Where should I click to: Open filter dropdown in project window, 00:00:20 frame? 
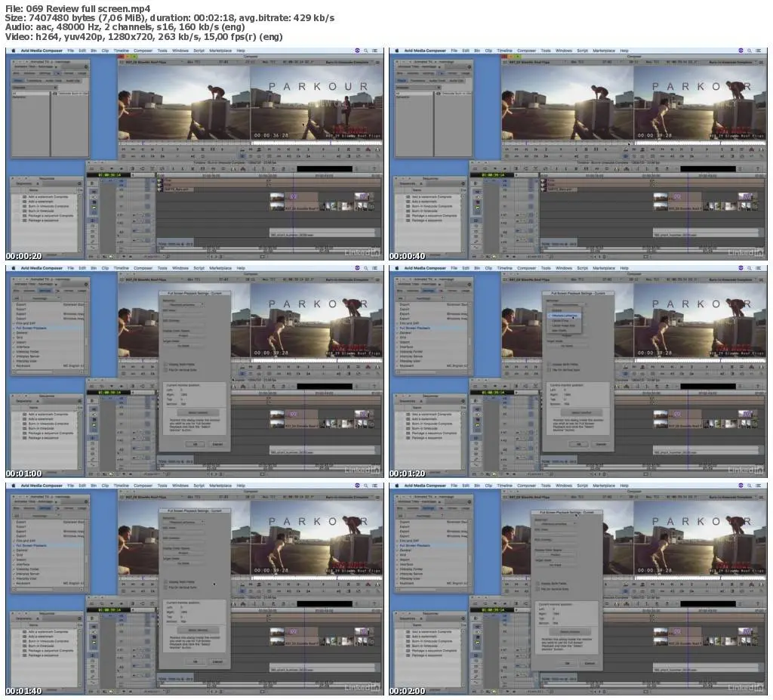(34, 88)
